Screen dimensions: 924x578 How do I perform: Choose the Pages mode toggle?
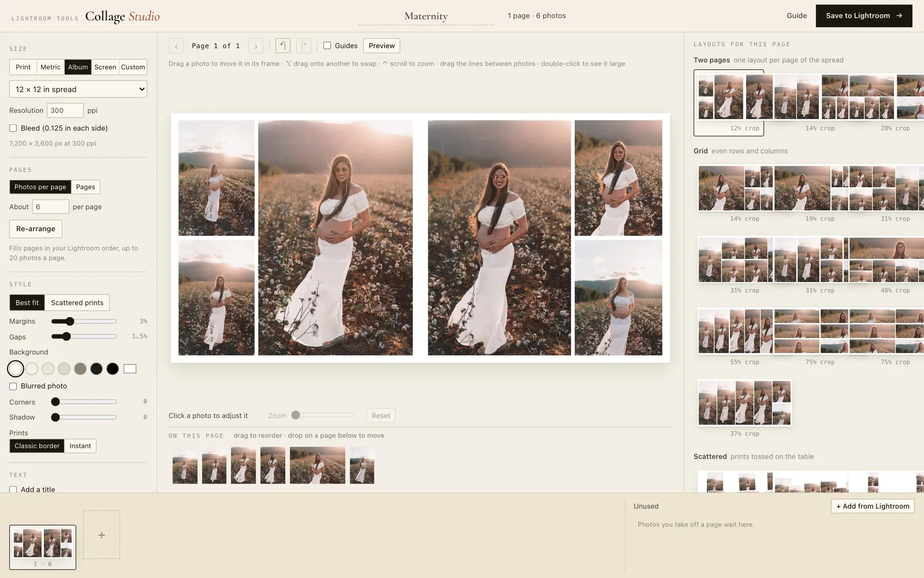(x=85, y=187)
